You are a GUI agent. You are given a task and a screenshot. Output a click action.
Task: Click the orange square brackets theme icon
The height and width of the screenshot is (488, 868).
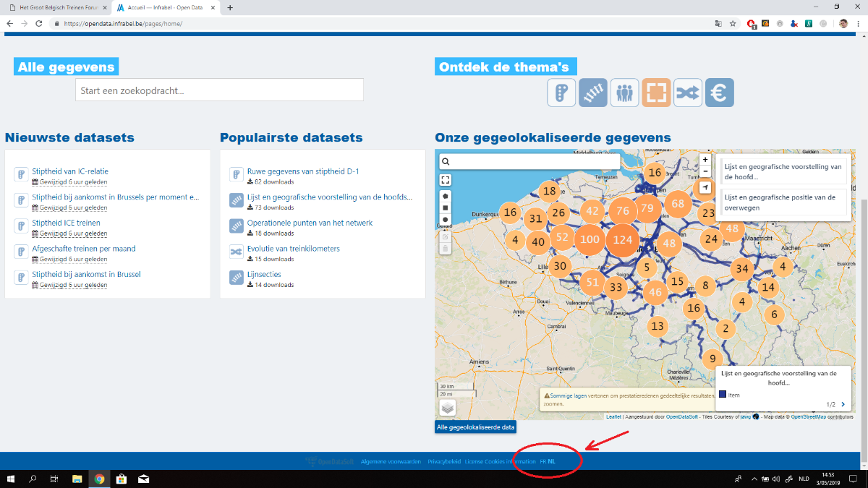[656, 93]
